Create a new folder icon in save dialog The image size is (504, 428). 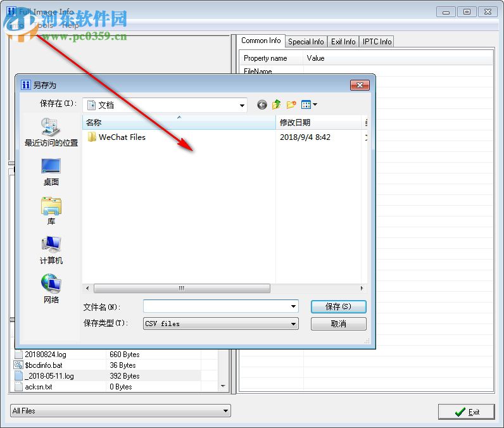[291, 104]
